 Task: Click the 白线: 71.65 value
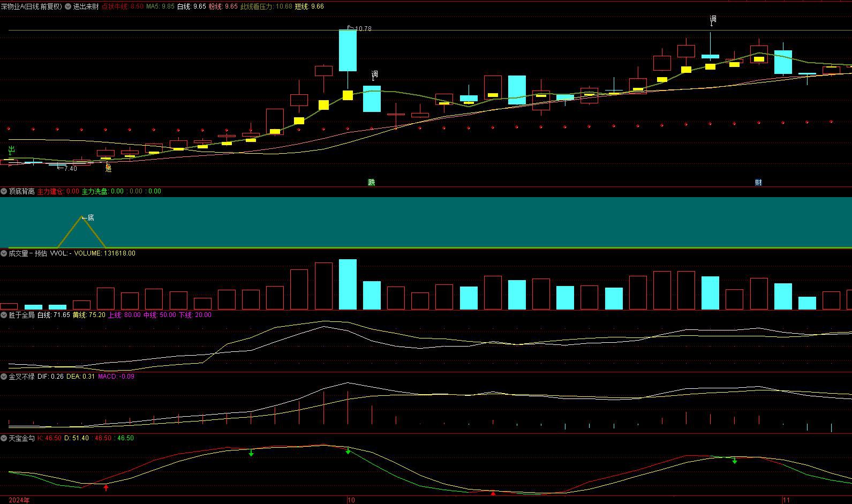[x=54, y=315]
